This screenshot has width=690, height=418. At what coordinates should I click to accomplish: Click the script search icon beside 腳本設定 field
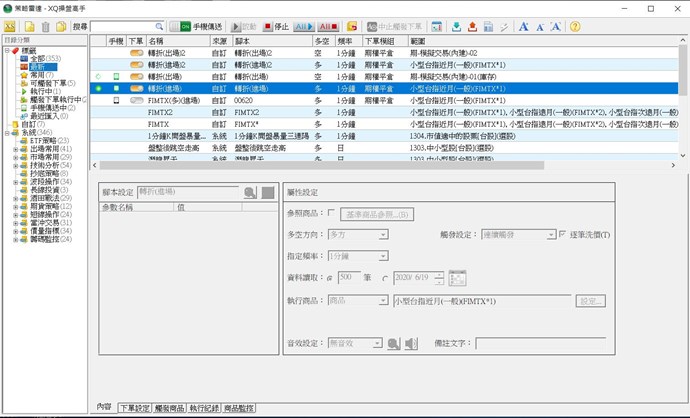[250, 192]
